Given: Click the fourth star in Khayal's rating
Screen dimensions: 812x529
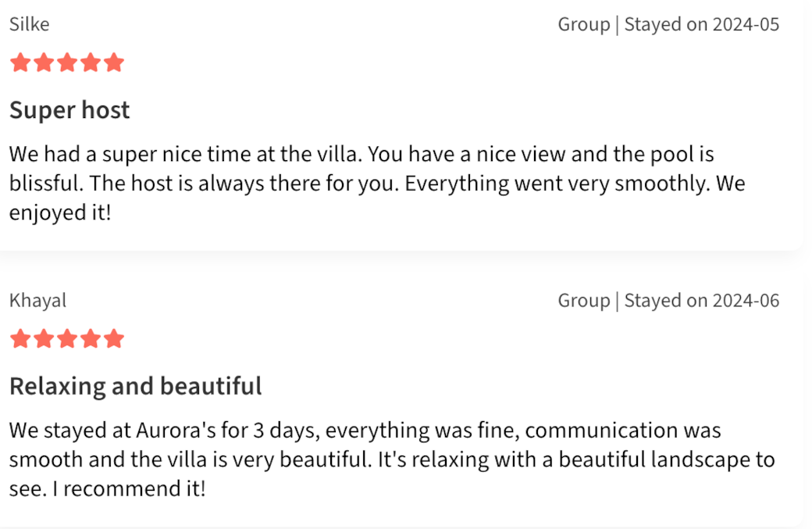Looking at the screenshot, I should point(91,339).
